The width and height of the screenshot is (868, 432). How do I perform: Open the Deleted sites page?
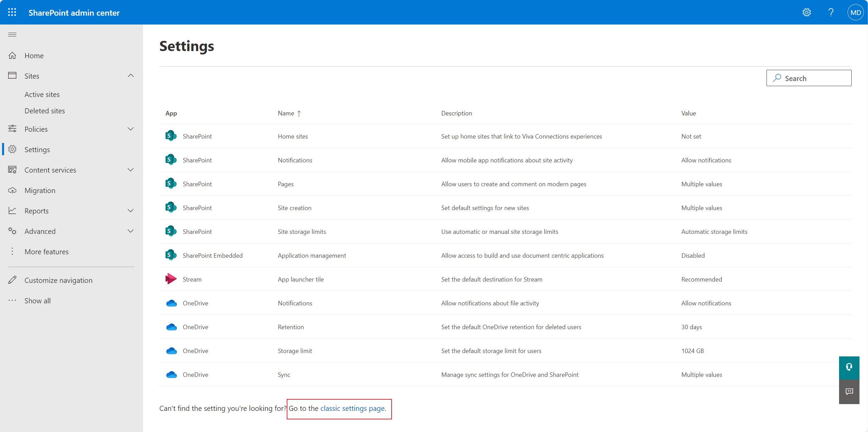click(x=45, y=111)
